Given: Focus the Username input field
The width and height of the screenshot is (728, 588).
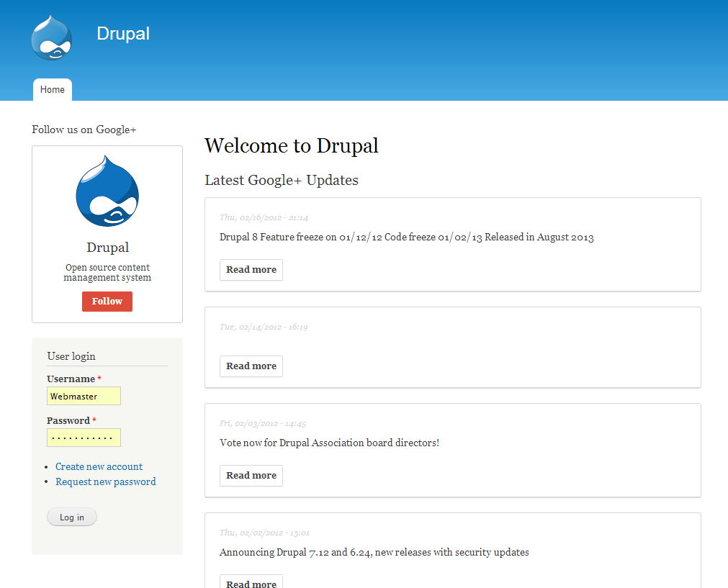Looking at the screenshot, I should click(84, 396).
